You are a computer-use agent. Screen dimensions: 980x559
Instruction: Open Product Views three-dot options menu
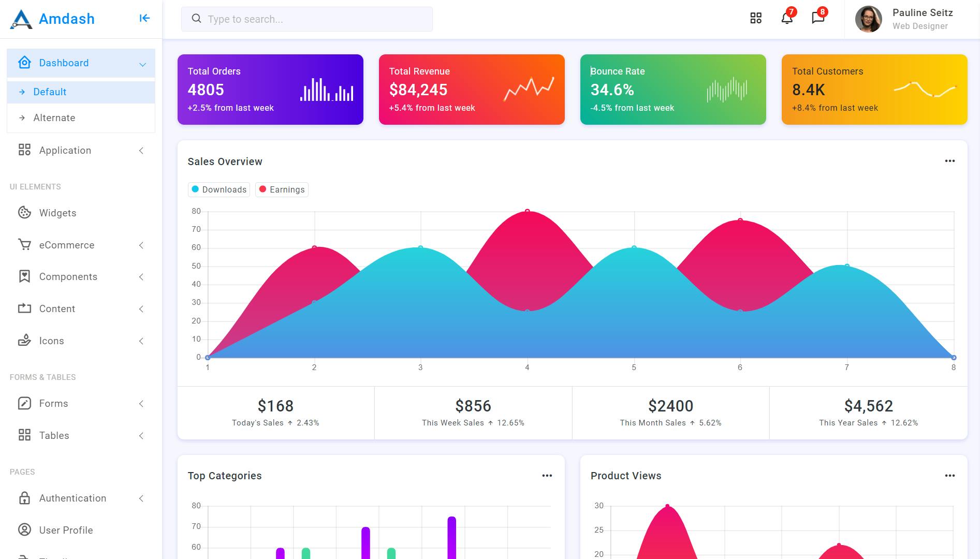(x=949, y=476)
